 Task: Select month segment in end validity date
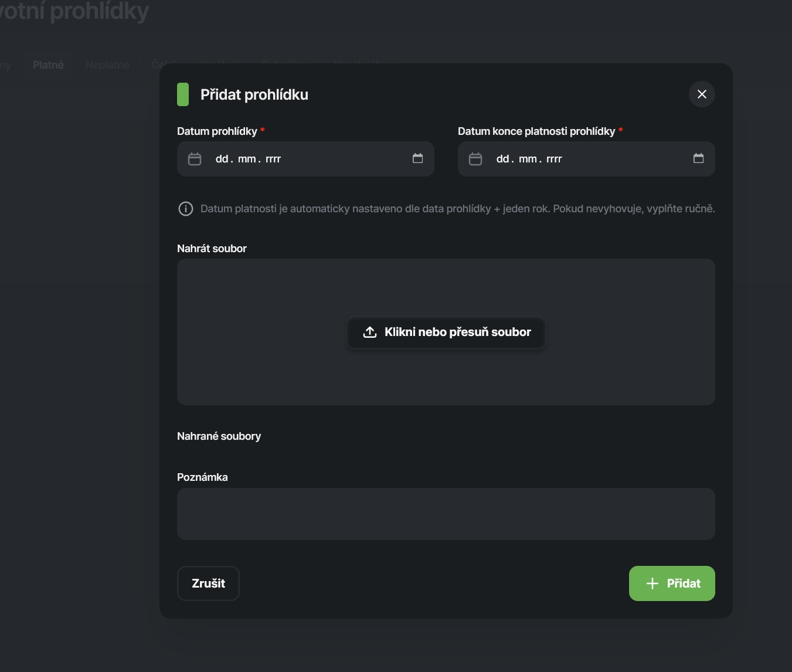tap(528, 159)
